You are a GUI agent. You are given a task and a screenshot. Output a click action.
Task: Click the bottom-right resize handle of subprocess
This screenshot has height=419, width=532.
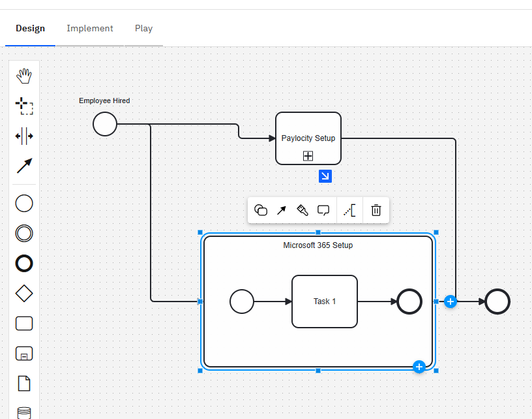pos(436,371)
